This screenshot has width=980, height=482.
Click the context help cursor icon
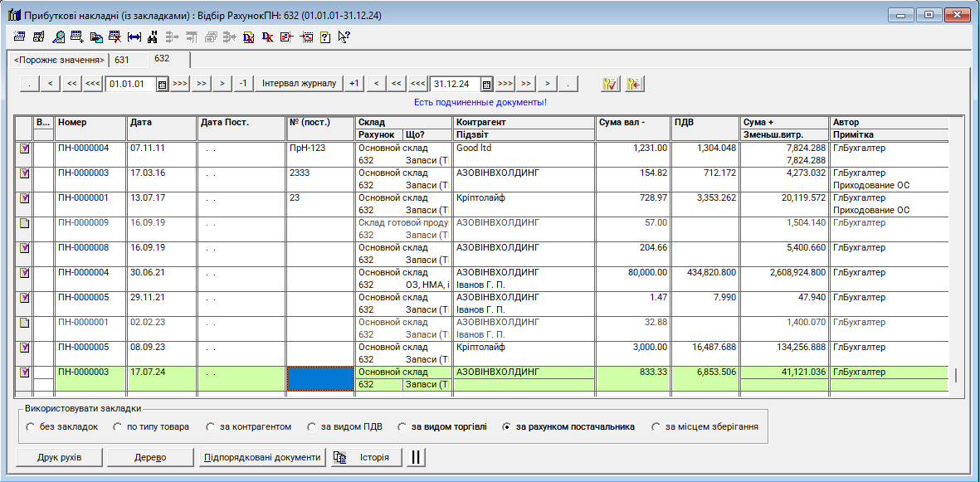[344, 37]
